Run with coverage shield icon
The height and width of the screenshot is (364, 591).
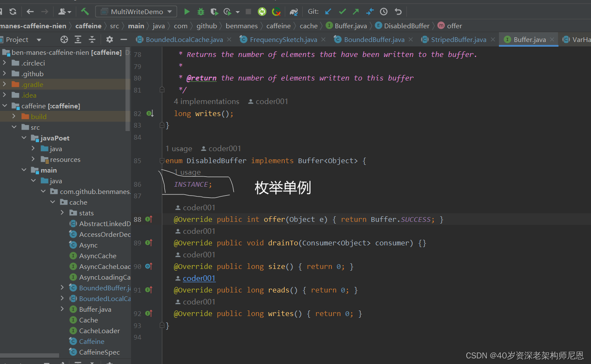click(214, 12)
